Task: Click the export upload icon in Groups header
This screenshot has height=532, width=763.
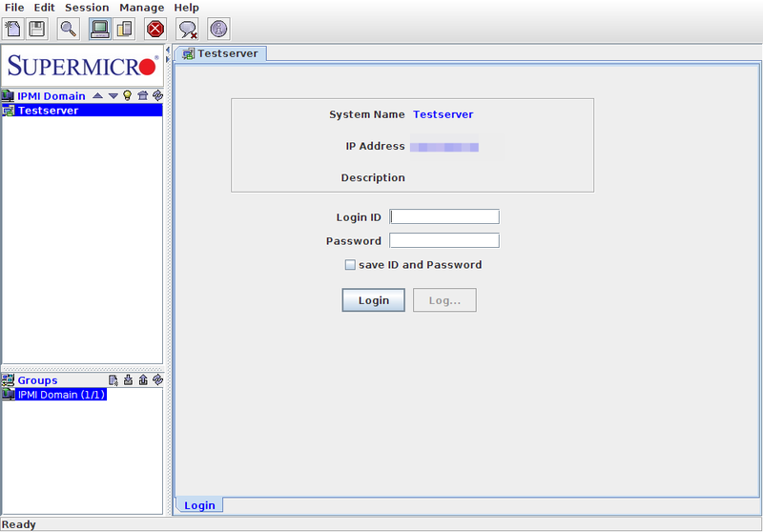Action: (143, 379)
